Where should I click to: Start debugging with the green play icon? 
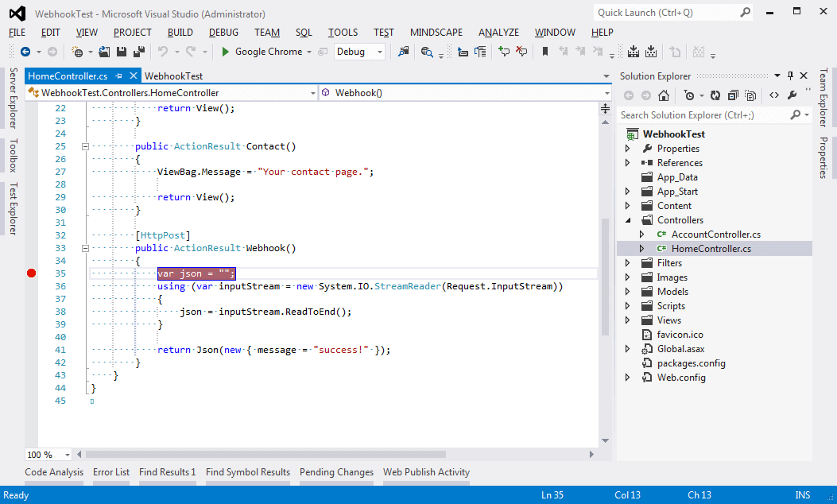click(225, 52)
